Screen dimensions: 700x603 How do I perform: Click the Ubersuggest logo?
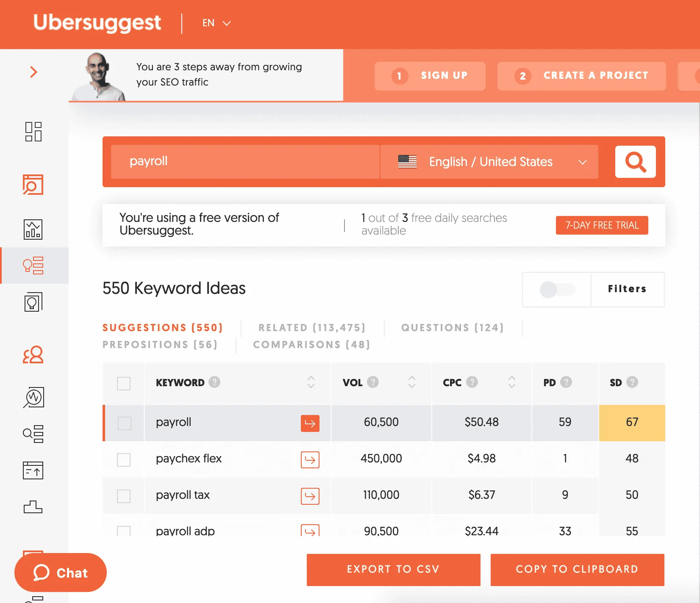(97, 23)
